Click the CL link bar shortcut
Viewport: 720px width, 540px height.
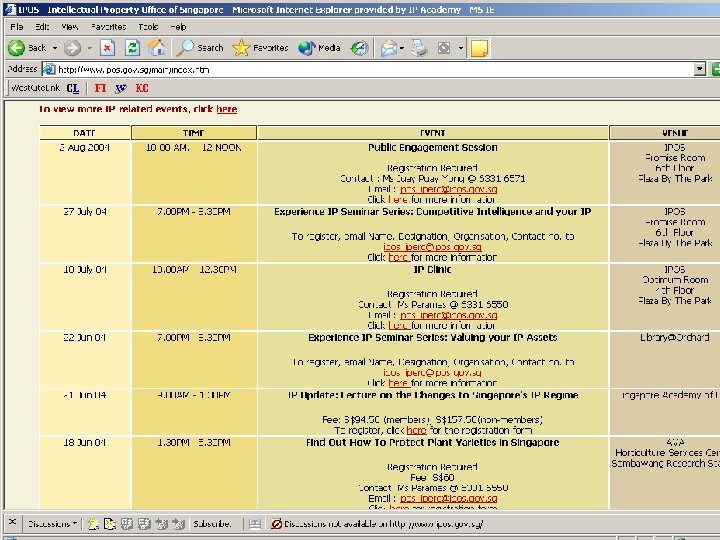tap(73, 88)
